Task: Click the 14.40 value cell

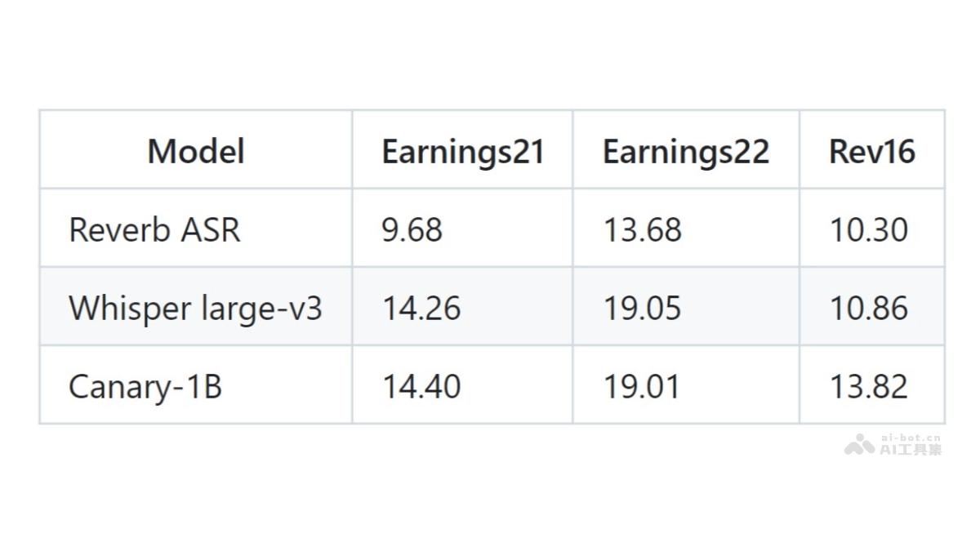Action: 421,386
